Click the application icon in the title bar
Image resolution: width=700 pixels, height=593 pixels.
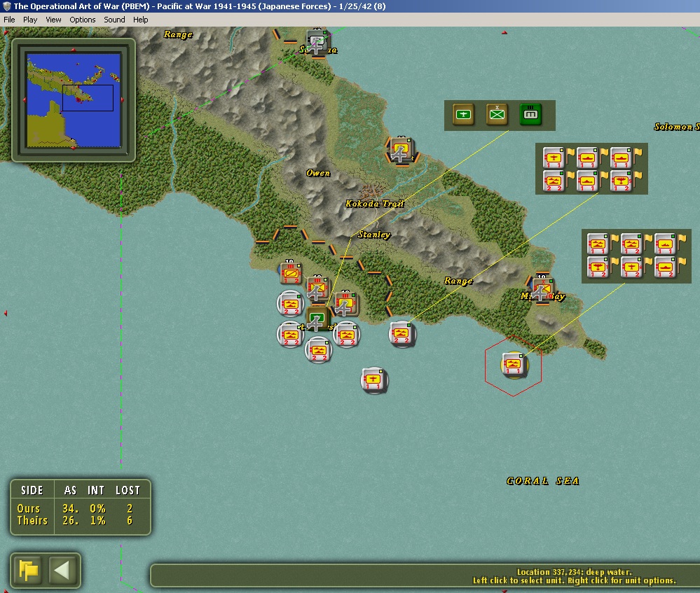pyautogui.click(x=7, y=6)
